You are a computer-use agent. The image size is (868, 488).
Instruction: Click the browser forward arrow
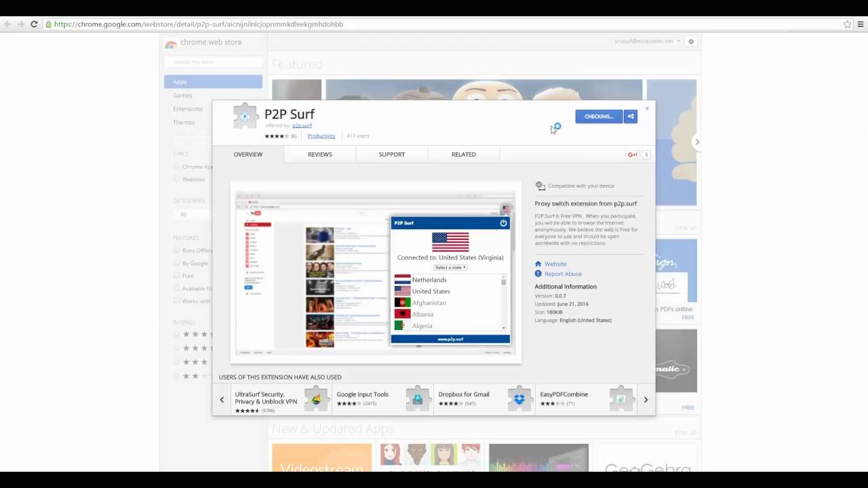coord(21,24)
